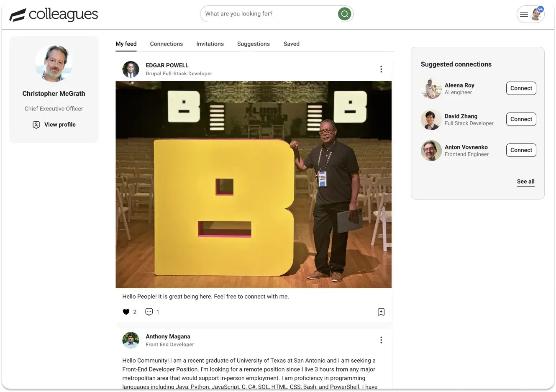This screenshot has width=556, height=392.
Task: Open Aleena Roy's avatar in suggestions
Action: [x=431, y=88]
